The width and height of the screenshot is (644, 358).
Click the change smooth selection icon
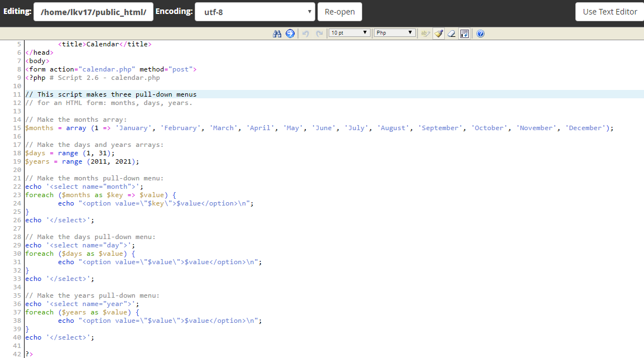[425, 34]
